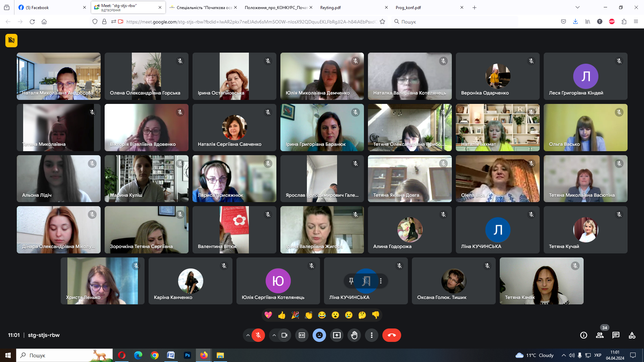This screenshot has height=362, width=644.
Task: Open the meeting details info icon
Action: tap(584, 335)
